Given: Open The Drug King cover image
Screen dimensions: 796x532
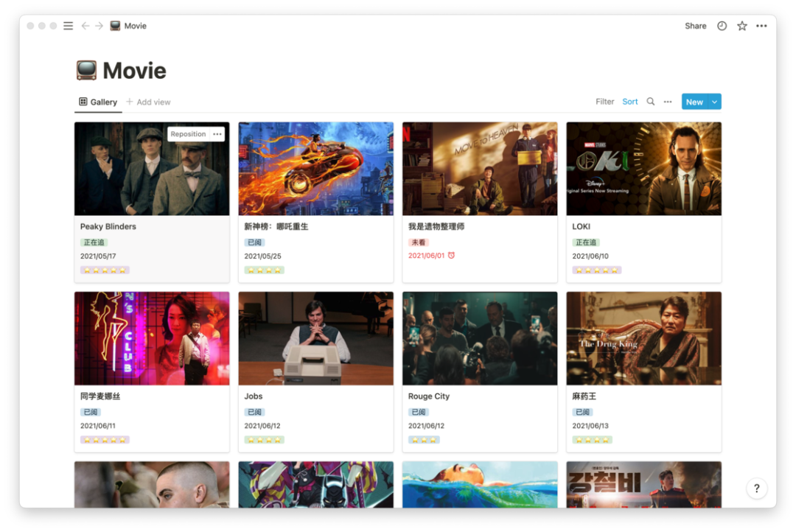Looking at the screenshot, I should tap(643, 338).
